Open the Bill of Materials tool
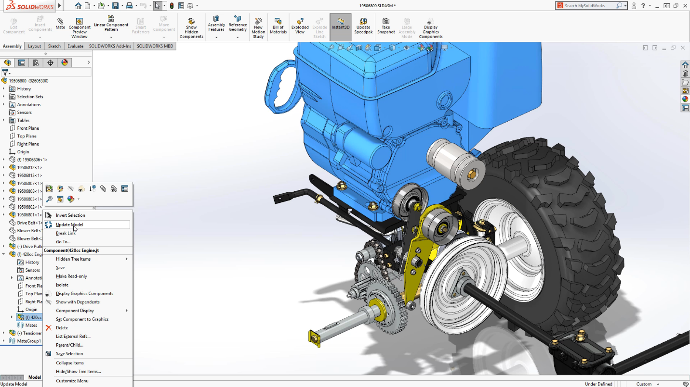The image size is (690, 387). pyautogui.click(x=278, y=26)
